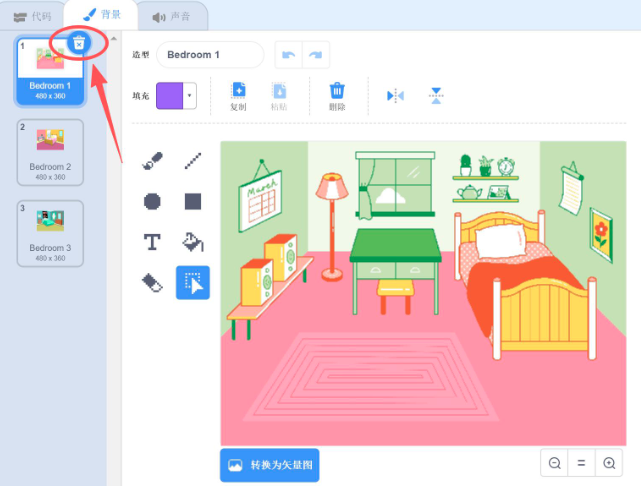Select the Text tool
The width and height of the screenshot is (641, 487).
point(152,242)
